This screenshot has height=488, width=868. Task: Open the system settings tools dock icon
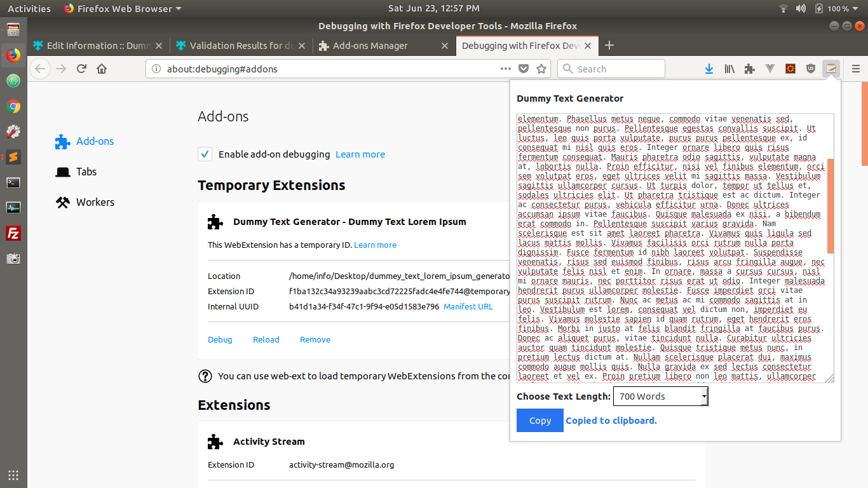pyautogui.click(x=13, y=132)
